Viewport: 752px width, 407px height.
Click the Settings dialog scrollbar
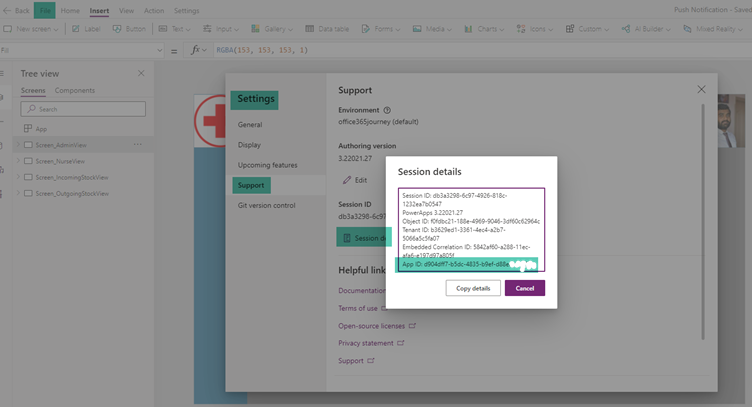click(703, 221)
